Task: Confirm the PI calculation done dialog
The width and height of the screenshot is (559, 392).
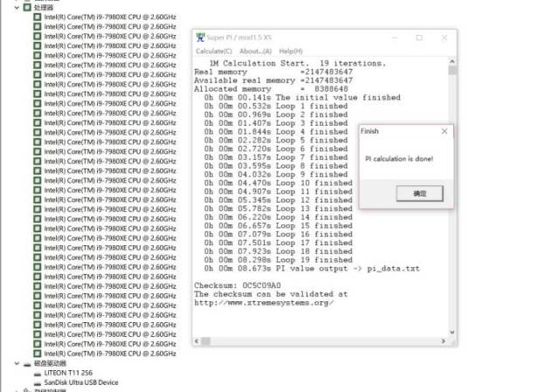Action: coord(419,193)
